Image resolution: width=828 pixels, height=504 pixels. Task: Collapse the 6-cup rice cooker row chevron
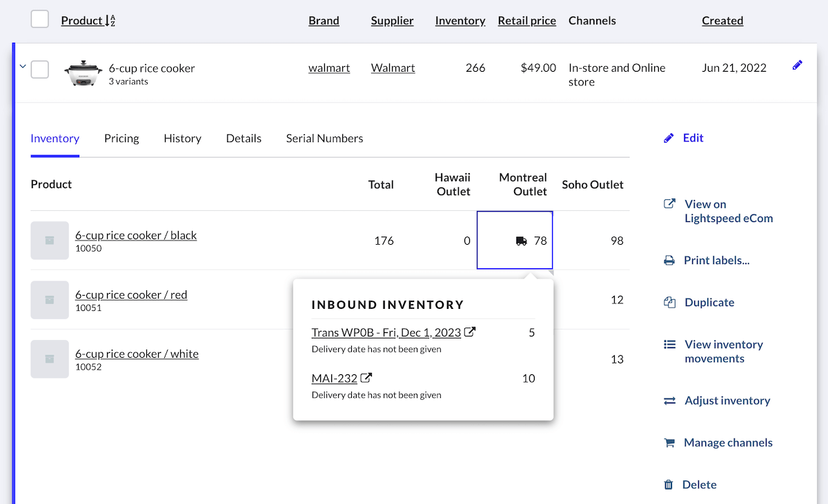click(22, 67)
